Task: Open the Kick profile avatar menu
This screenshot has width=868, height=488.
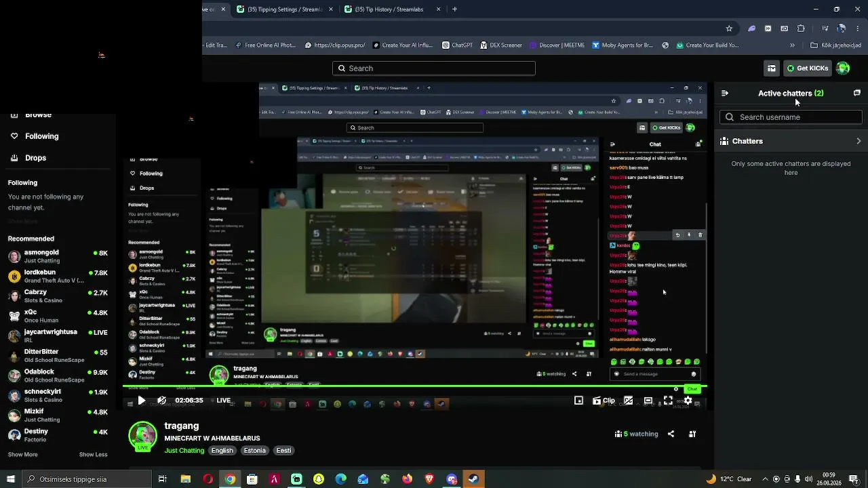Action: pyautogui.click(x=843, y=68)
